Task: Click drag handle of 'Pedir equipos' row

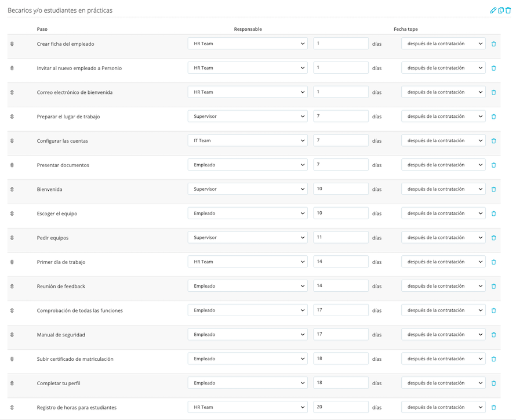Action: point(12,238)
